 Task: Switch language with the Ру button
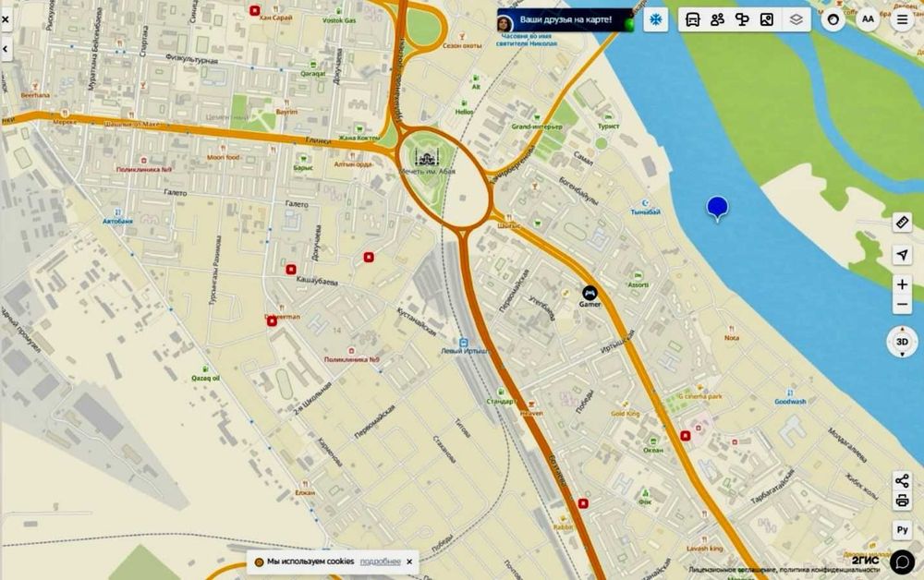click(x=902, y=529)
